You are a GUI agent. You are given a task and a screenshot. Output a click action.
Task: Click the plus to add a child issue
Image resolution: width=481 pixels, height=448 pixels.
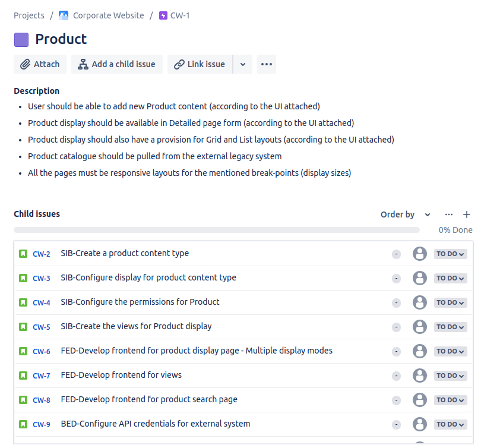tap(467, 214)
